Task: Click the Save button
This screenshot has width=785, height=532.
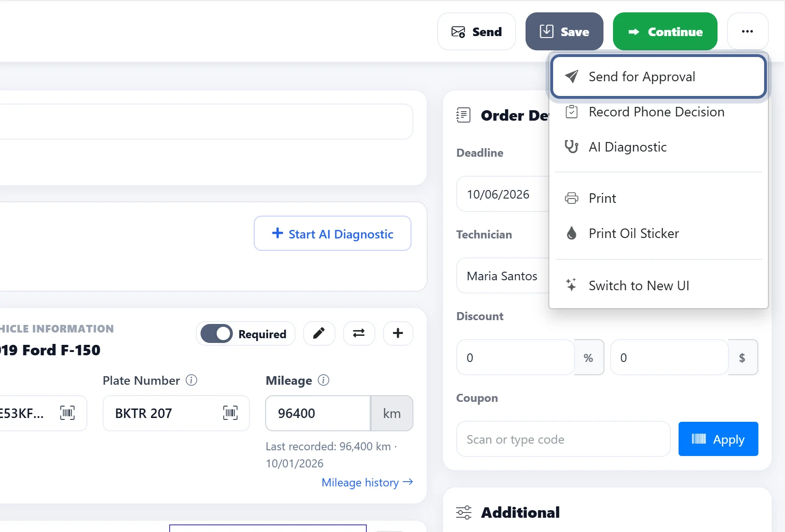Action: tap(565, 31)
